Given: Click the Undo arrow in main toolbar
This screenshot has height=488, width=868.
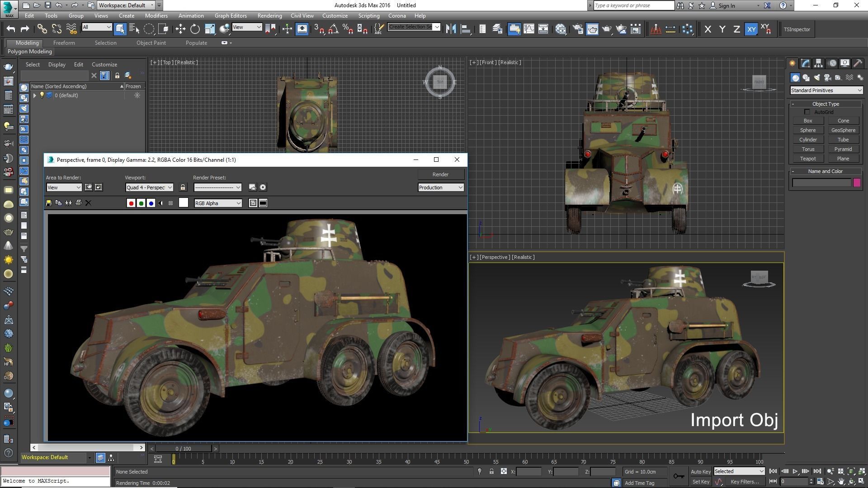Looking at the screenshot, I should click(x=11, y=29).
